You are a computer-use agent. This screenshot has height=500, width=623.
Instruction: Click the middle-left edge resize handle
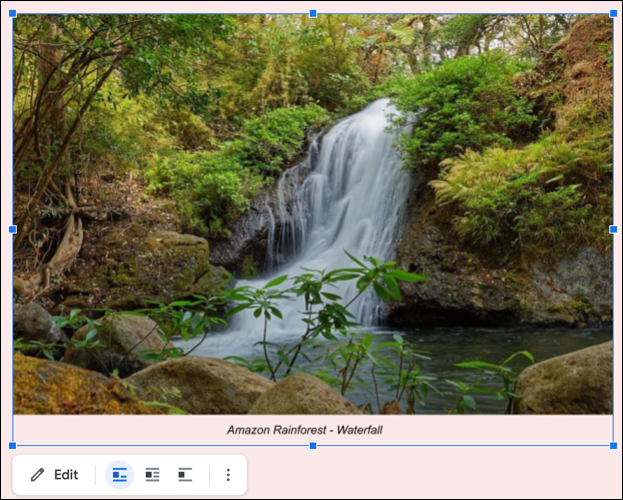[x=13, y=229]
